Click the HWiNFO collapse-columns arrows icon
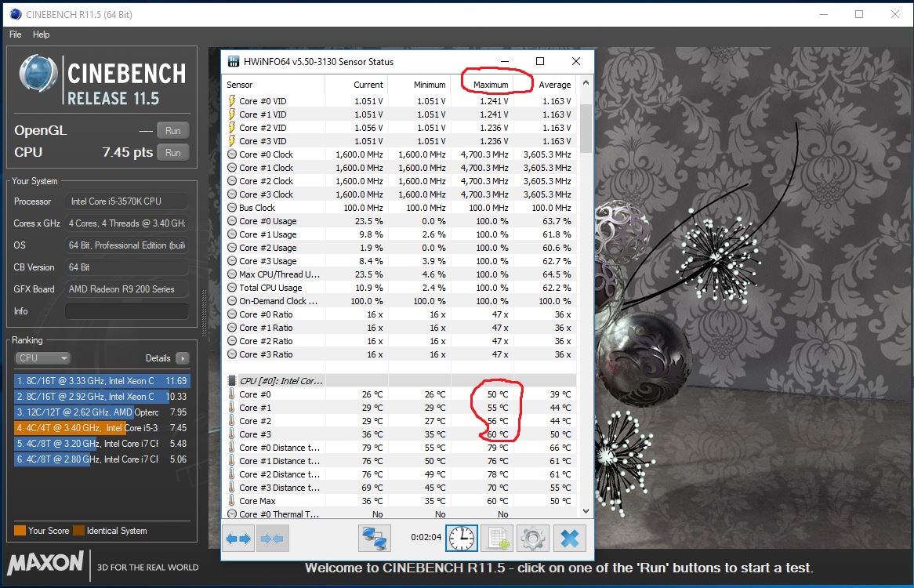Image resolution: width=914 pixels, height=588 pixels. coord(272,539)
